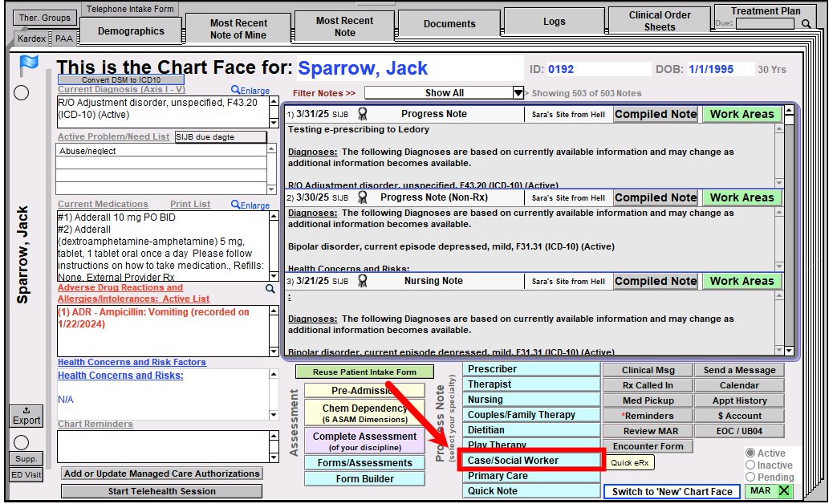Click the ribbon badge on the 3/31/25 note
The height and width of the screenshot is (504, 833).
tap(362, 114)
